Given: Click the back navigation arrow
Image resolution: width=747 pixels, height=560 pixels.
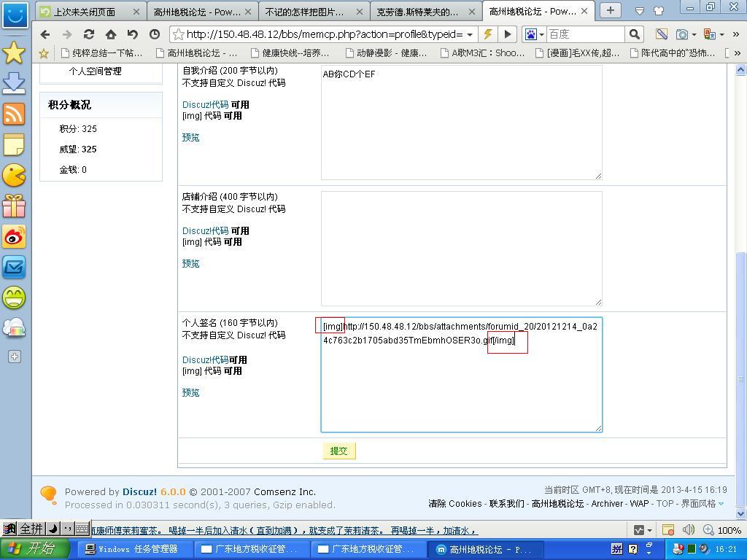Looking at the screenshot, I should coord(45,34).
